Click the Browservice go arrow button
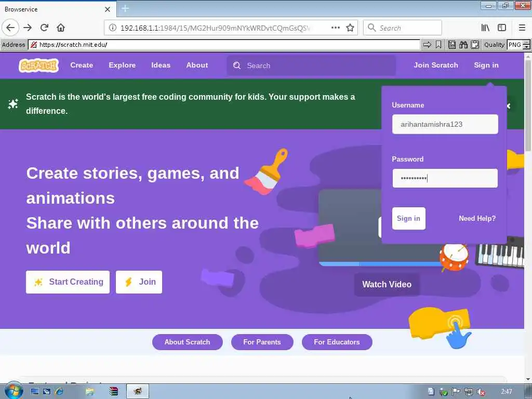 (427, 45)
